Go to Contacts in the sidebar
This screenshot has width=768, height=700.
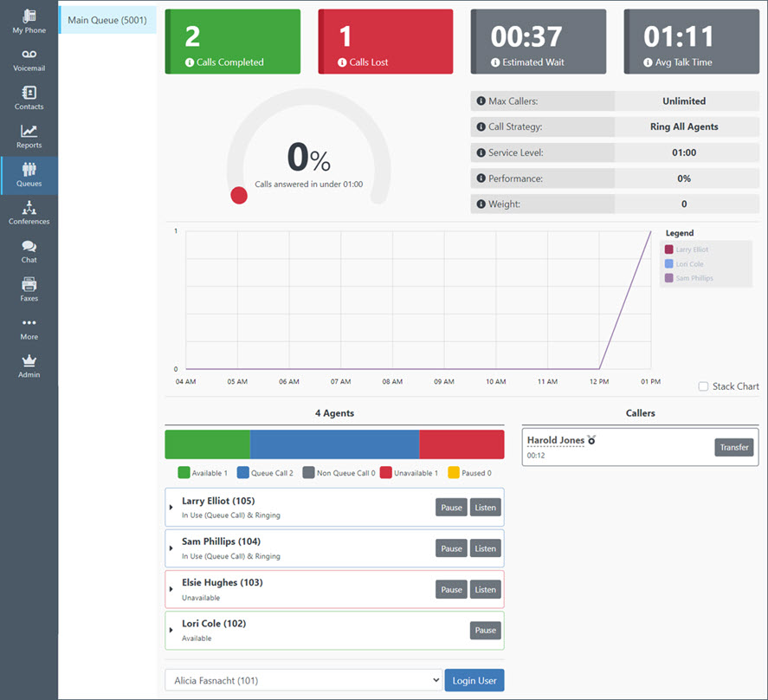pyautogui.click(x=29, y=98)
